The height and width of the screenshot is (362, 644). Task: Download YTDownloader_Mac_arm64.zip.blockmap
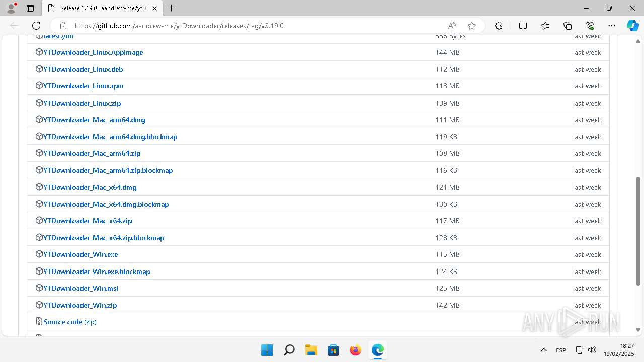[108, 170]
